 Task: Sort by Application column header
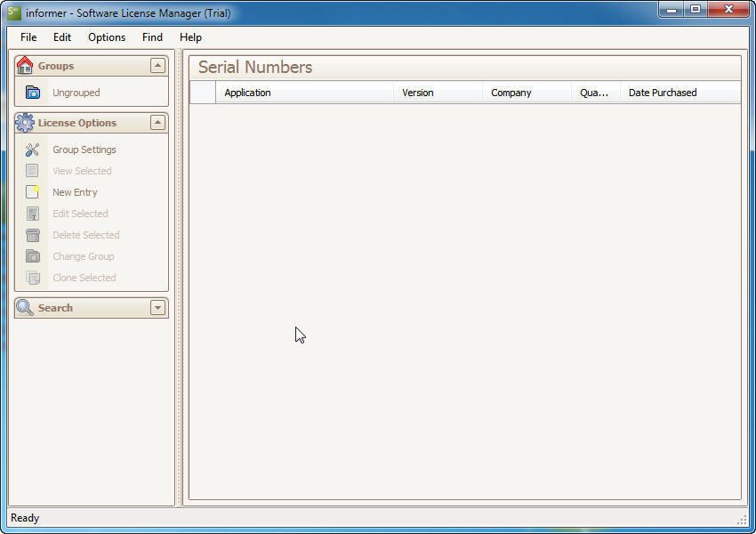pos(304,93)
